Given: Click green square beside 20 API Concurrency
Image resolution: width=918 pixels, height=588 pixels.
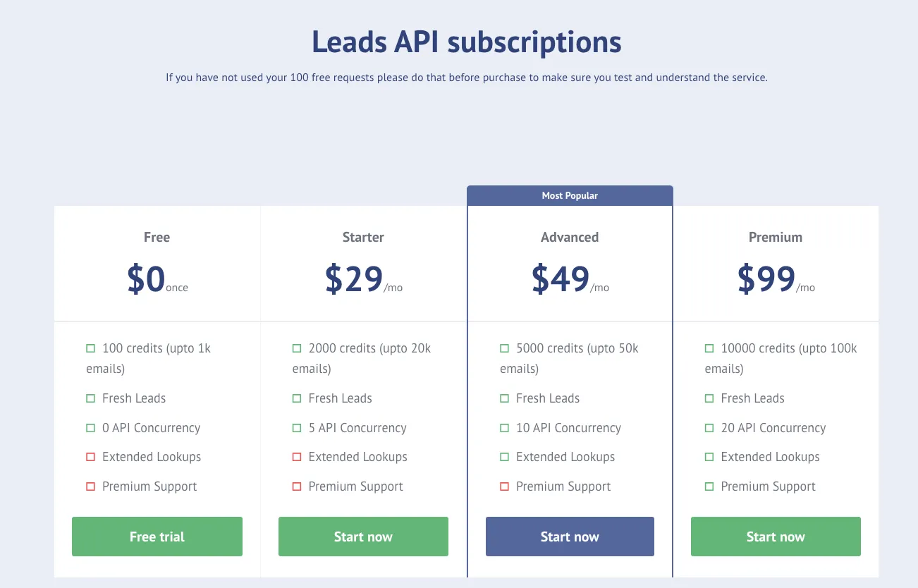Looking at the screenshot, I should [709, 428].
